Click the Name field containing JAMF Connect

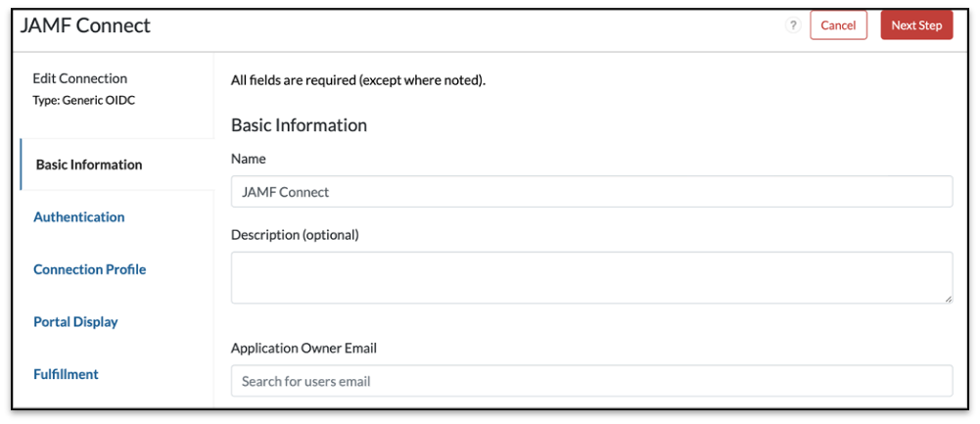[x=591, y=192]
